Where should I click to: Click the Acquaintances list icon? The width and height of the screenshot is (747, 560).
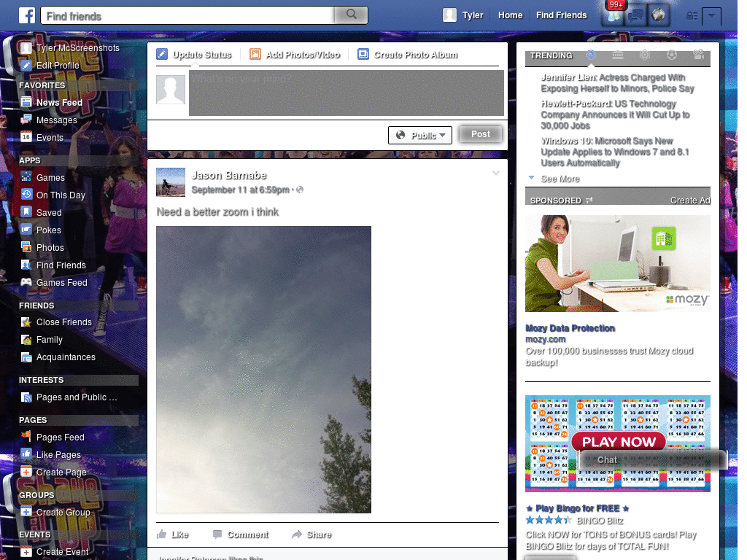tap(26, 357)
